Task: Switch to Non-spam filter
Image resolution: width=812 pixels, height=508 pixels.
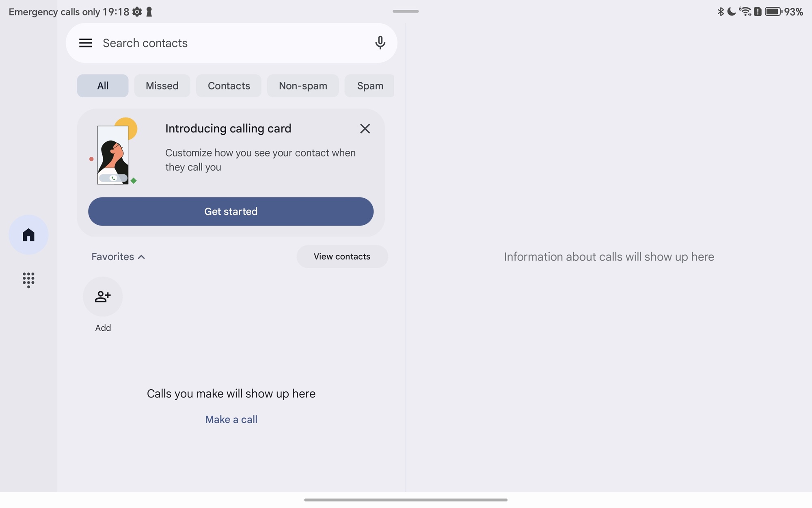Action: click(303, 86)
